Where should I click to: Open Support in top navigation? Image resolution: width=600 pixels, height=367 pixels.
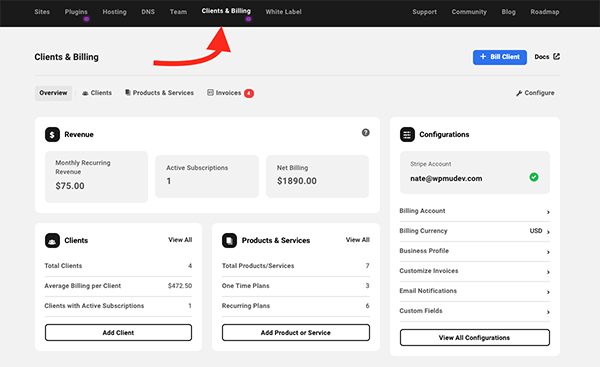tap(424, 12)
